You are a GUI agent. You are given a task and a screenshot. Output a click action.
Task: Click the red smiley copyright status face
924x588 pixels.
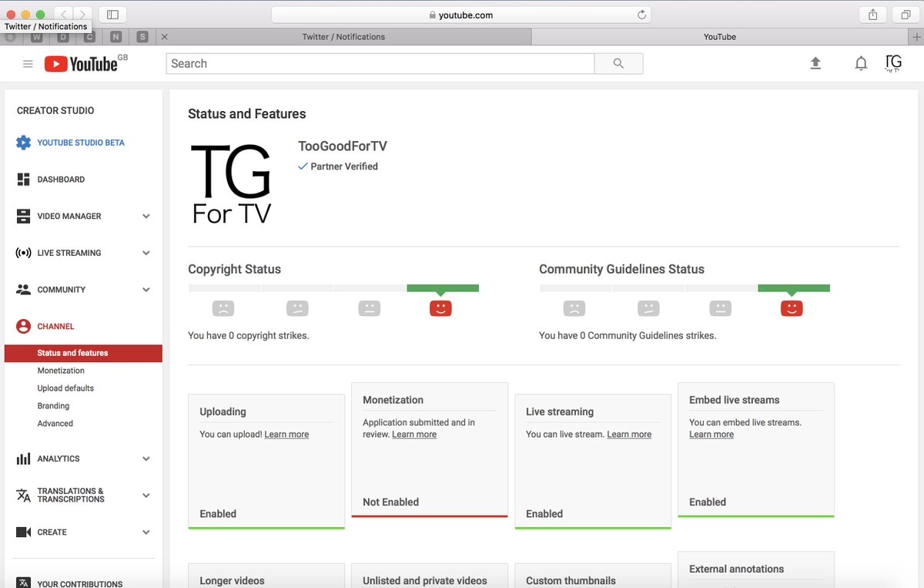click(x=440, y=308)
